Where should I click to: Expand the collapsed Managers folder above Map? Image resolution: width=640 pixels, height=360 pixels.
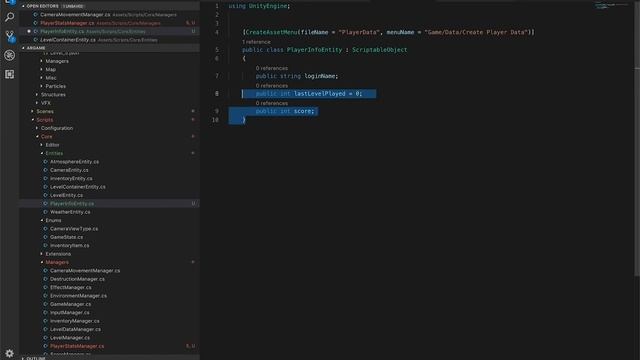42,61
